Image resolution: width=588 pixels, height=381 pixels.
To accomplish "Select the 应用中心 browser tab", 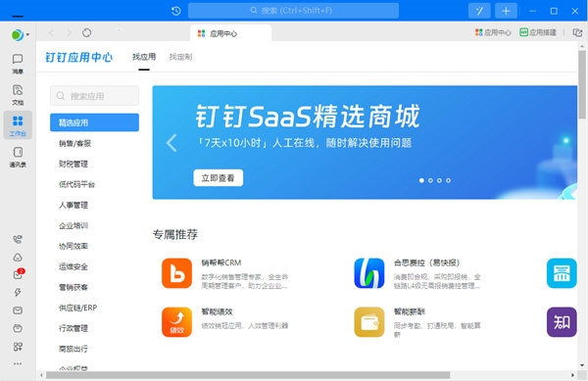I will coord(230,33).
